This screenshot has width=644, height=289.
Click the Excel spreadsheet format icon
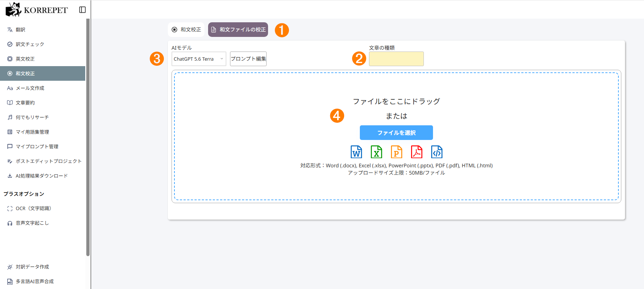point(376,152)
